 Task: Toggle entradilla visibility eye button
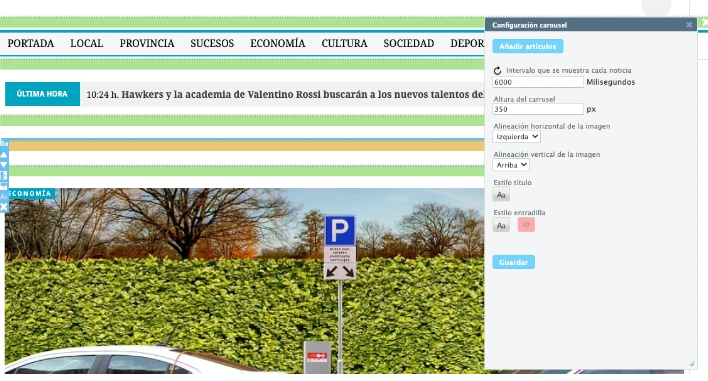click(526, 224)
